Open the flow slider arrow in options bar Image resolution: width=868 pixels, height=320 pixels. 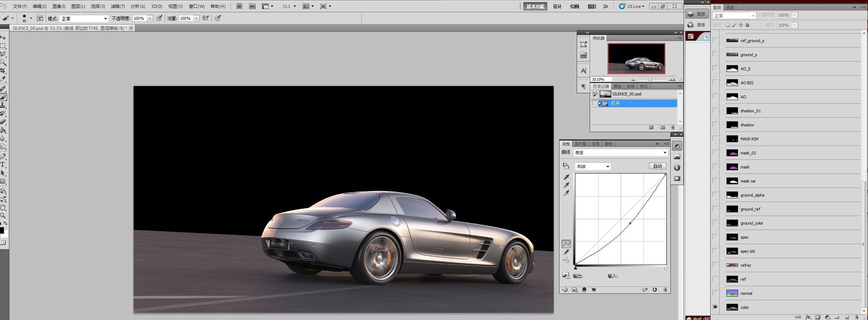pyautogui.click(x=196, y=18)
